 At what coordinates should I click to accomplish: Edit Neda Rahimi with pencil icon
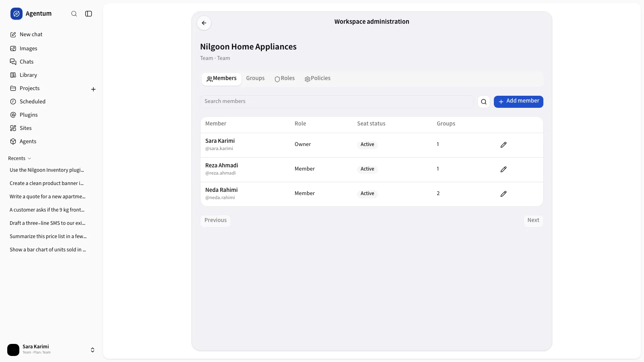coord(504,194)
